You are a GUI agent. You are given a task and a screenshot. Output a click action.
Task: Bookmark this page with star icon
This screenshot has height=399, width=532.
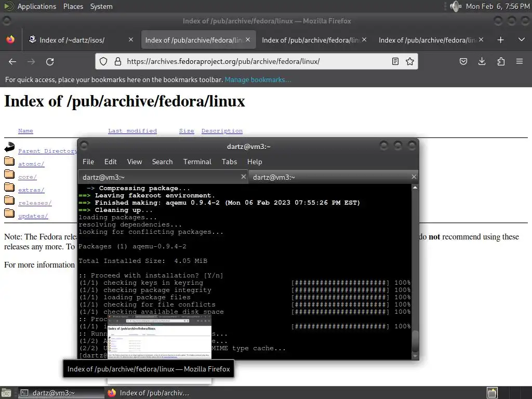pyautogui.click(x=410, y=61)
